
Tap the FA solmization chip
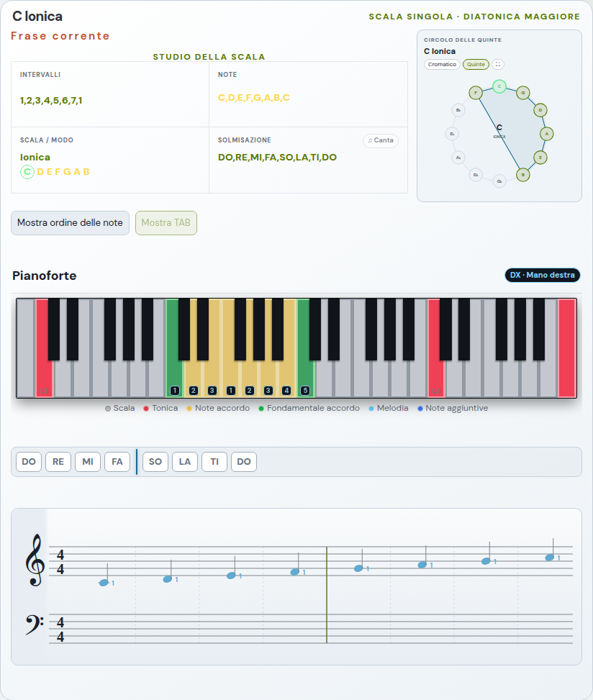click(117, 462)
